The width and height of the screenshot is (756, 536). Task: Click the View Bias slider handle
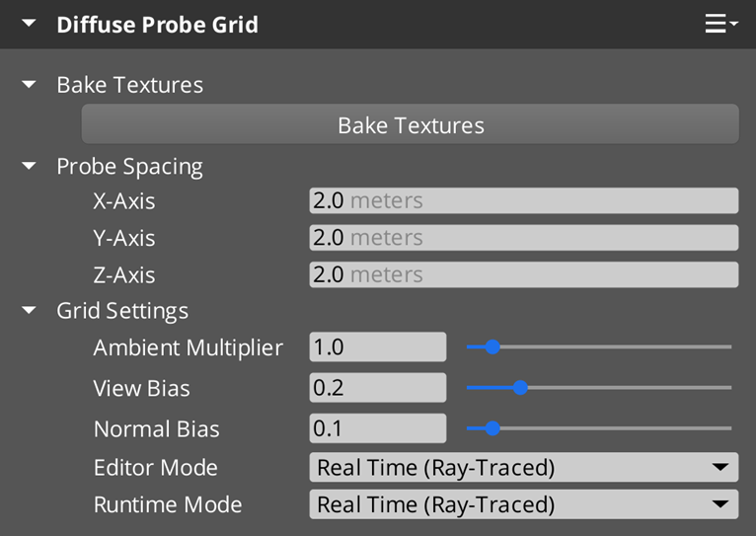coord(520,388)
